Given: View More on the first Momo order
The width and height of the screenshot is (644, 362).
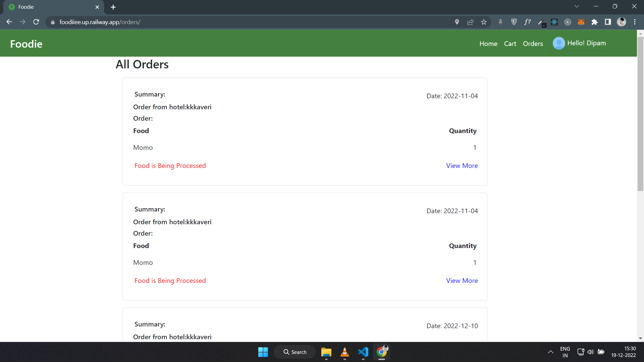Looking at the screenshot, I should point(462,165).
